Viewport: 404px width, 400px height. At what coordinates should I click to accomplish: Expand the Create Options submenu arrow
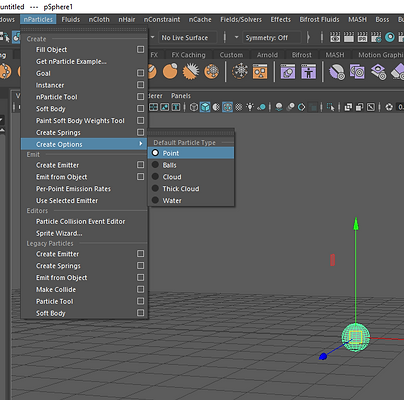click(x=141, y=144)
